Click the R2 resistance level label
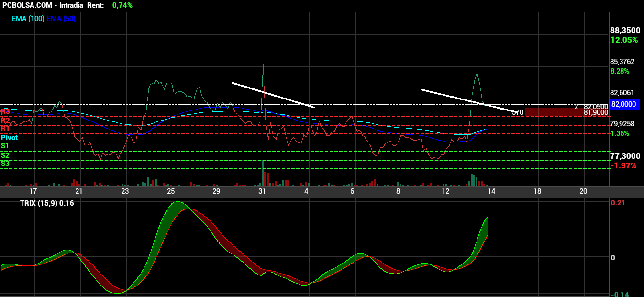The image size is (644, 297). point(5,121)
